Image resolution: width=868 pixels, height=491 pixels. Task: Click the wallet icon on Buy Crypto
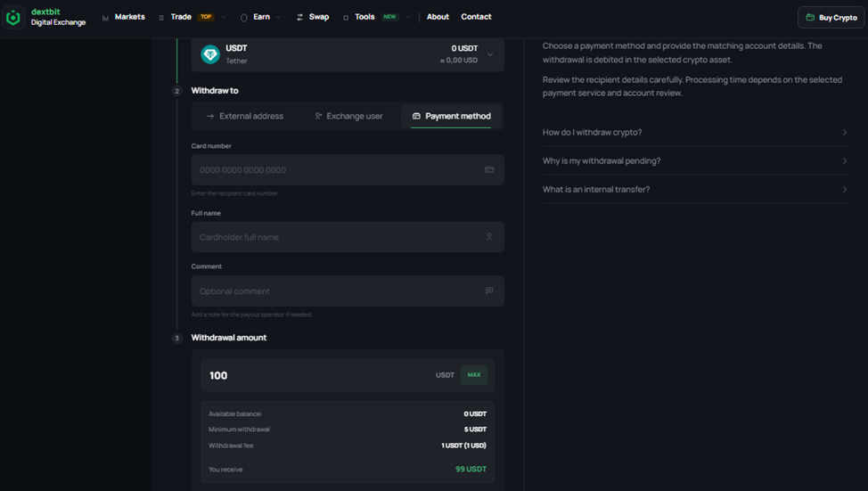810,18
